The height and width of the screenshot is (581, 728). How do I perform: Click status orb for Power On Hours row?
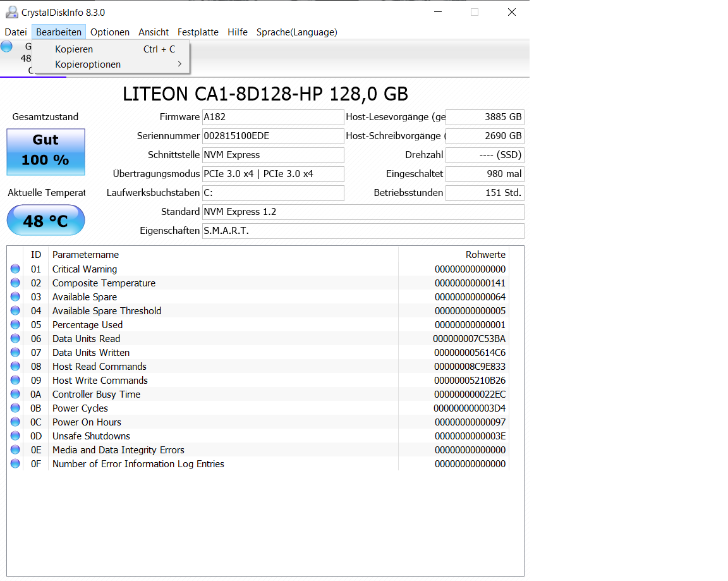(15, 422)
